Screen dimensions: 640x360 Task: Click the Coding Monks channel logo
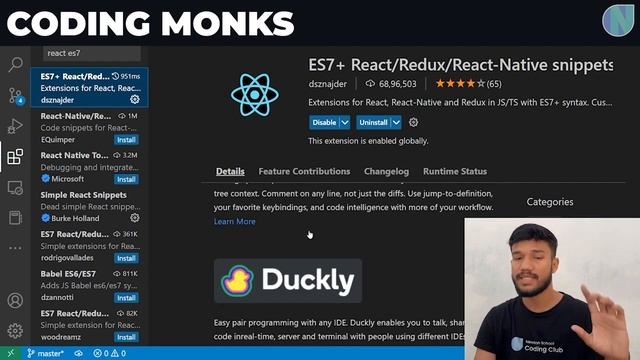(618, 21)
